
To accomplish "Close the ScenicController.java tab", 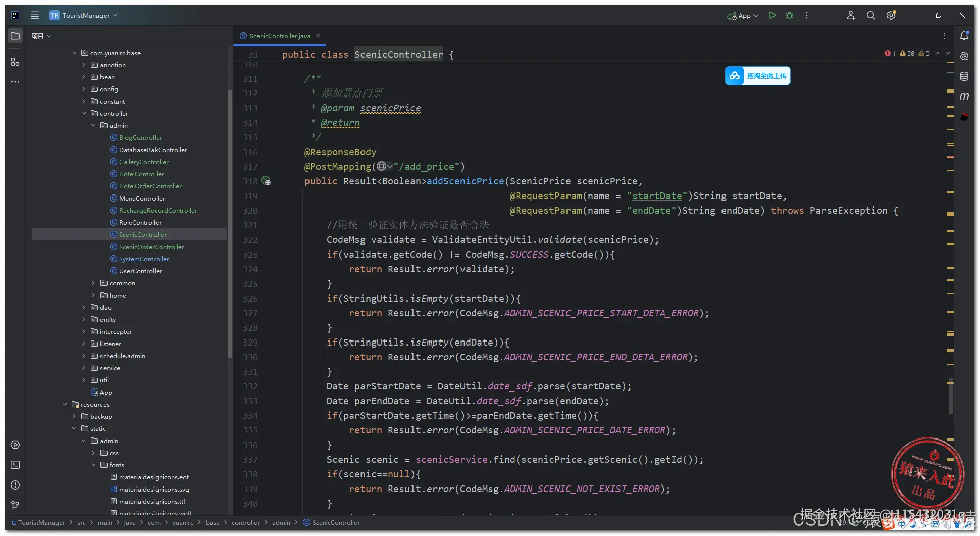I will pos(318,36).
